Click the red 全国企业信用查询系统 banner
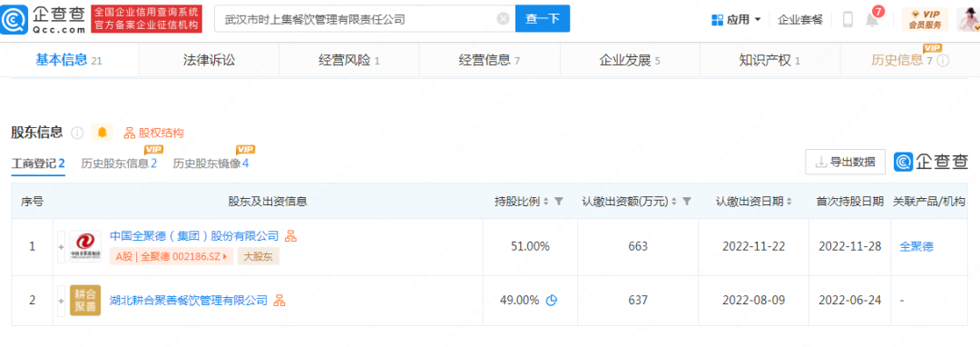Screen dimensions: 980x347 tap(146, 19)
